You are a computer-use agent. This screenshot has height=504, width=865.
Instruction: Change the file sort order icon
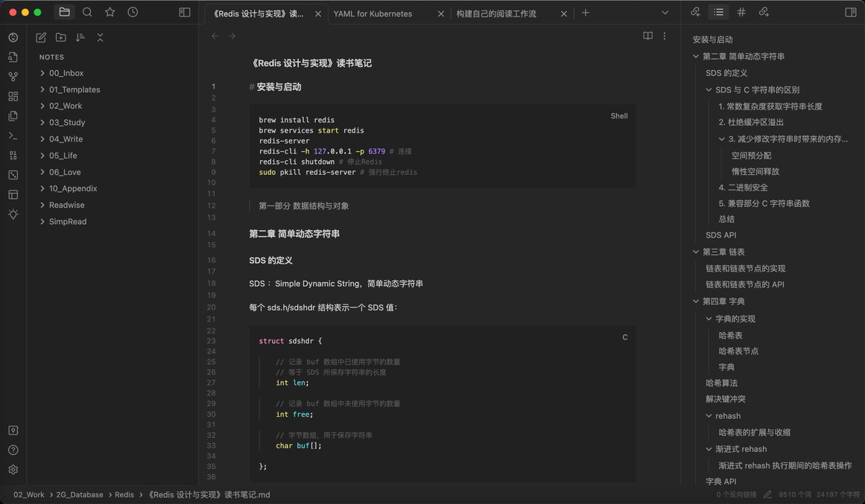tap(80, 37)
